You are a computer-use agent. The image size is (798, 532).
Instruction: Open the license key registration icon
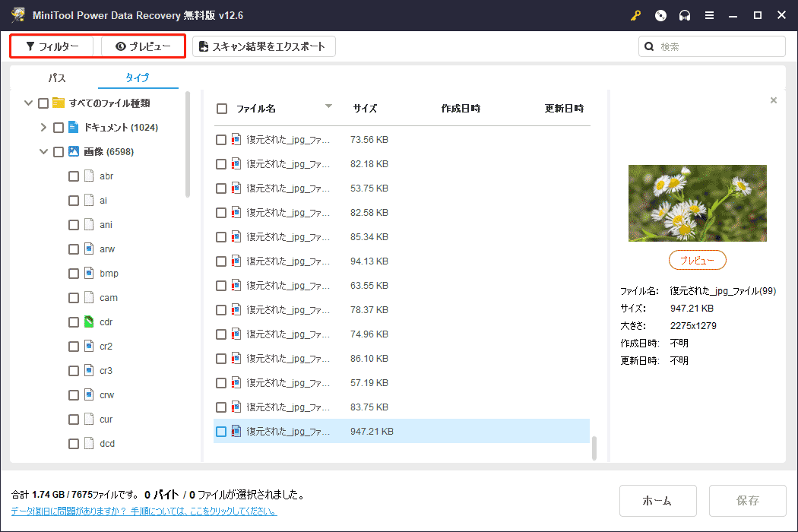(635, 15)
